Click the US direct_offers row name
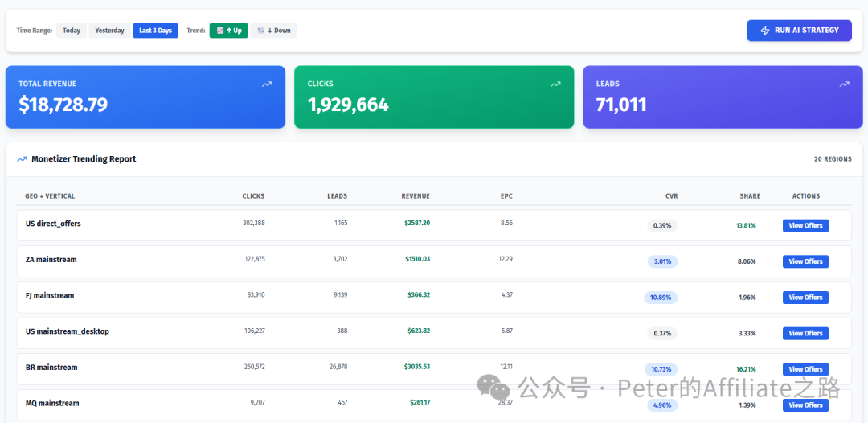Image resolution: width=868 pixels, height=423 pixels. (x=53, y=224)
